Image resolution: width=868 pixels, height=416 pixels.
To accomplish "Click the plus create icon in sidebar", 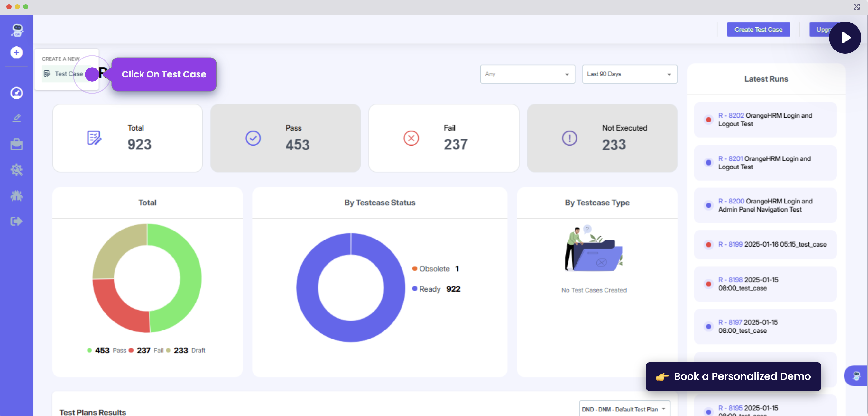I will (x=16, y=52).
